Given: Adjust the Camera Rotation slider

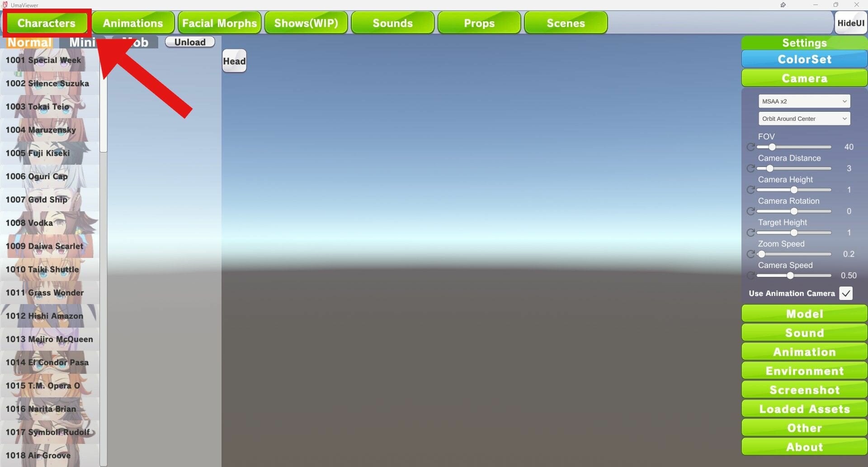Looking at the screenshot, I should 794,211.
